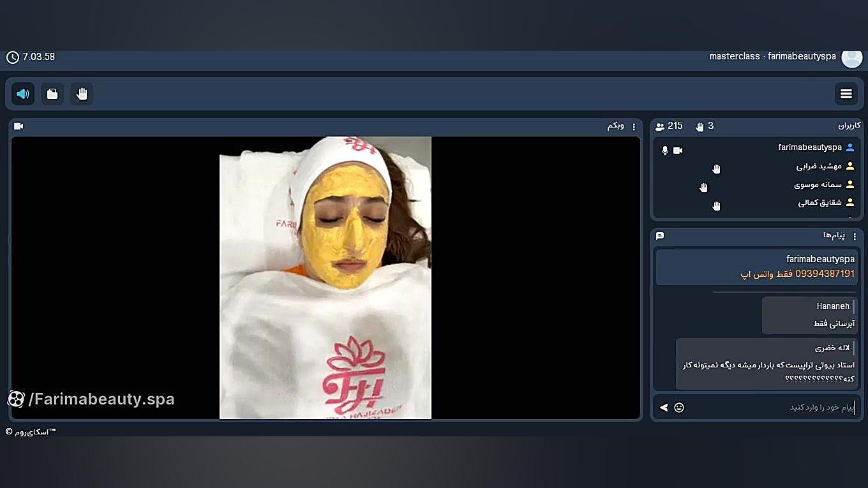Open the hamburger main menu
The width and height of the screenshot is (868, 488).
click(846, 94)
